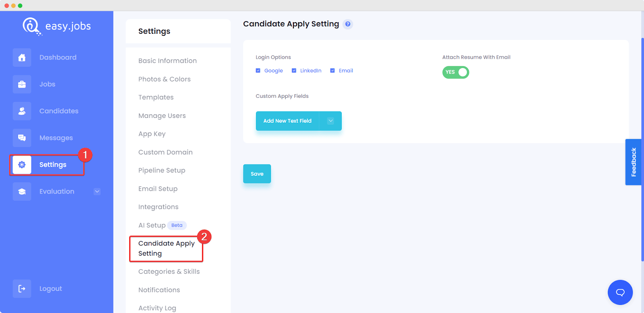This screenshot has width=644, height=313.
Task: Open the Jobs briefcase icon
Action: point(22,84)
